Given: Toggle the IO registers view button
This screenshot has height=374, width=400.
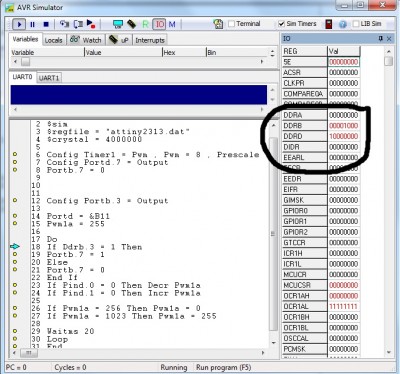Looking at the screenshot, I should pos(159,24).
